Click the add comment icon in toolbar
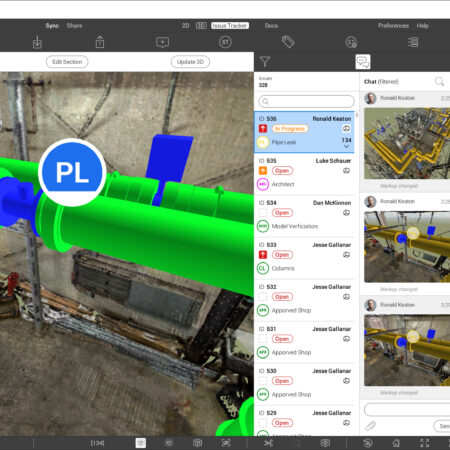The width and height of the screenshot is (450, 450). pos(162,42)
